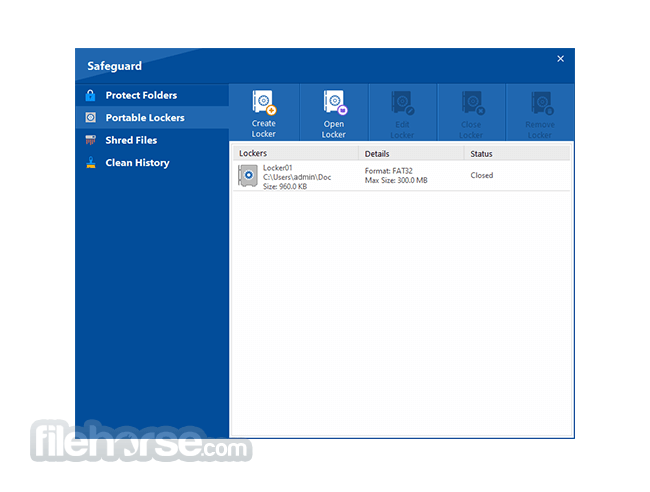This screenshot has height=492, width=650.
Task: Click the safe icon beside Portable Lockers
Action: click(90, 118)
